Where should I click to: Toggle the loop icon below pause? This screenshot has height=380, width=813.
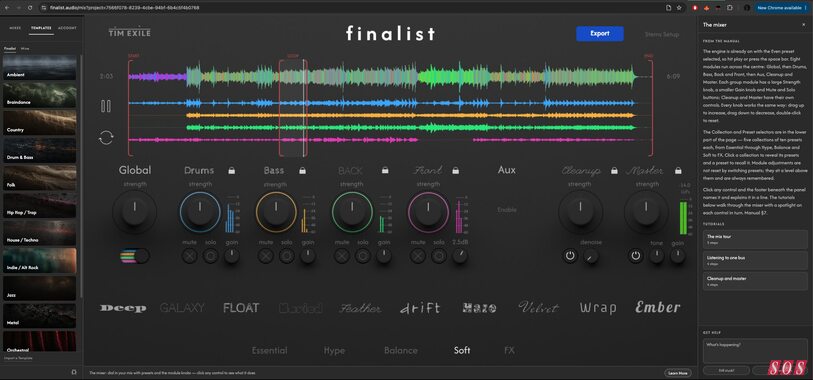[106, 138]
